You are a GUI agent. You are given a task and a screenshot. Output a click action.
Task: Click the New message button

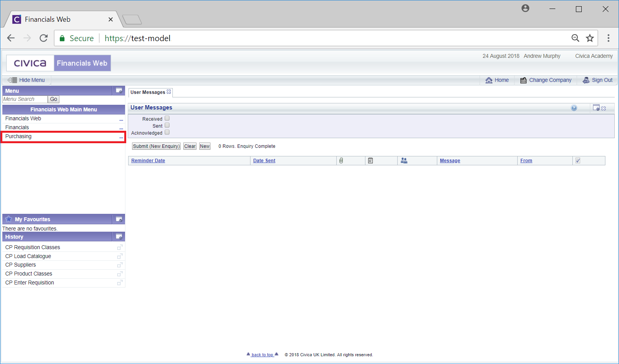[x=205, y=146]
